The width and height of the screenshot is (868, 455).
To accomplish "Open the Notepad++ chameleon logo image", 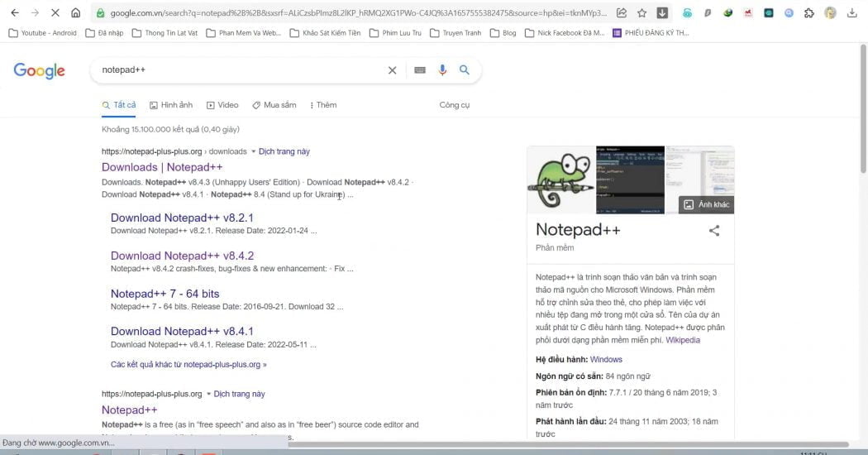I will click(561, 180).
